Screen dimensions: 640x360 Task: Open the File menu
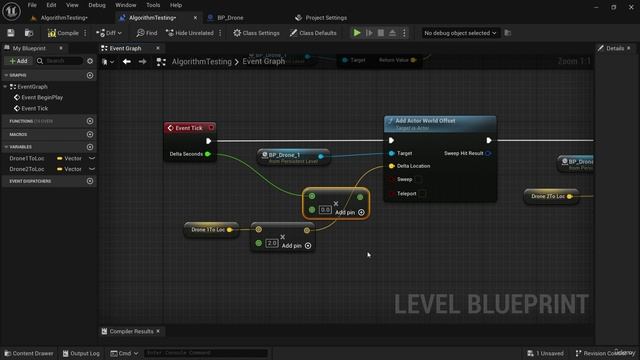(x=32, y=5)
